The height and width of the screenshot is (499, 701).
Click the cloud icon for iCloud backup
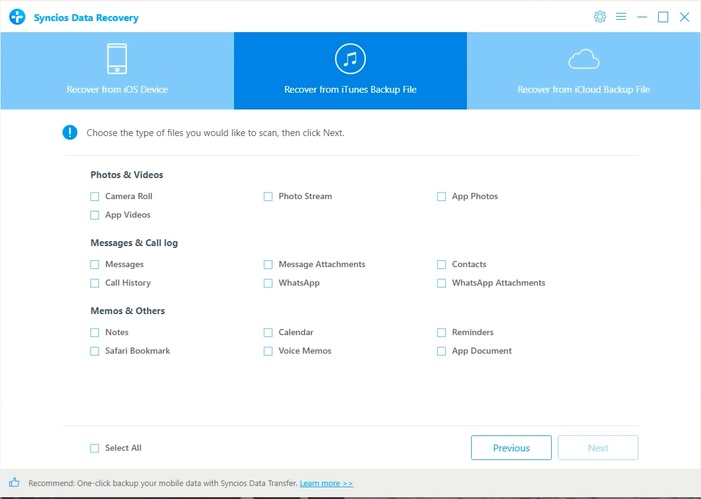583,59
